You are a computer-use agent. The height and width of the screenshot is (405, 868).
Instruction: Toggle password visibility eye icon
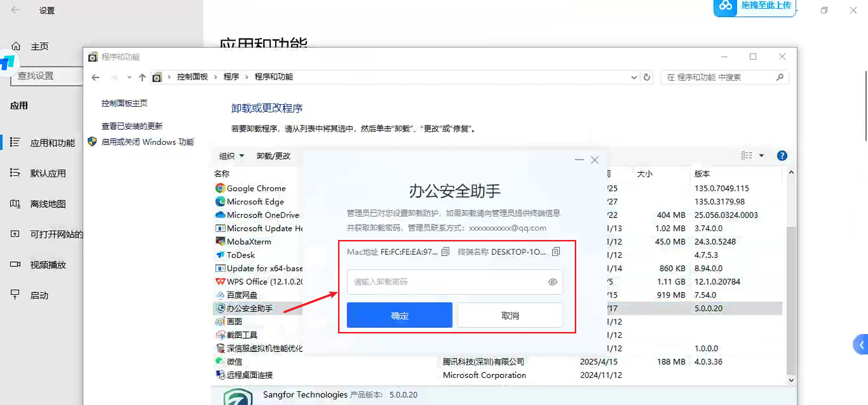(x=553, y=282)
